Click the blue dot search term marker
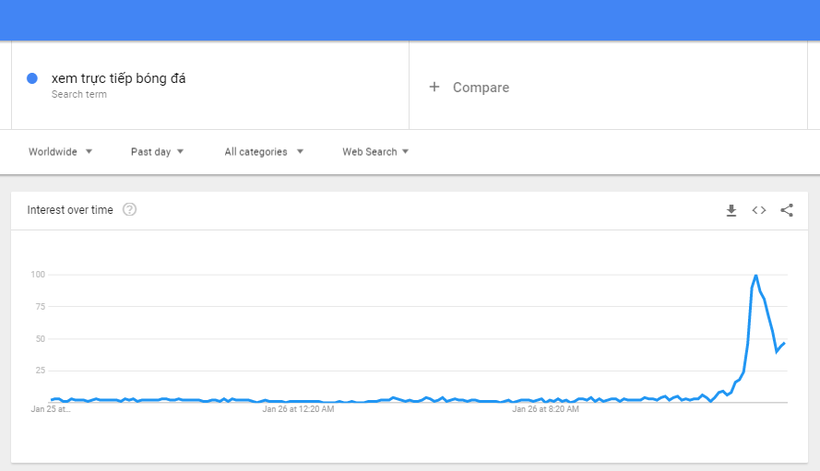Viewport: 820px width, 471px height. (32, 78)
